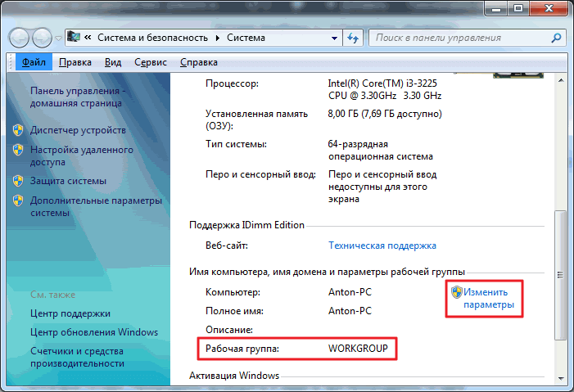Click the magnifier search icon
This screenshot has height=392, width=574.
[557, 38]
